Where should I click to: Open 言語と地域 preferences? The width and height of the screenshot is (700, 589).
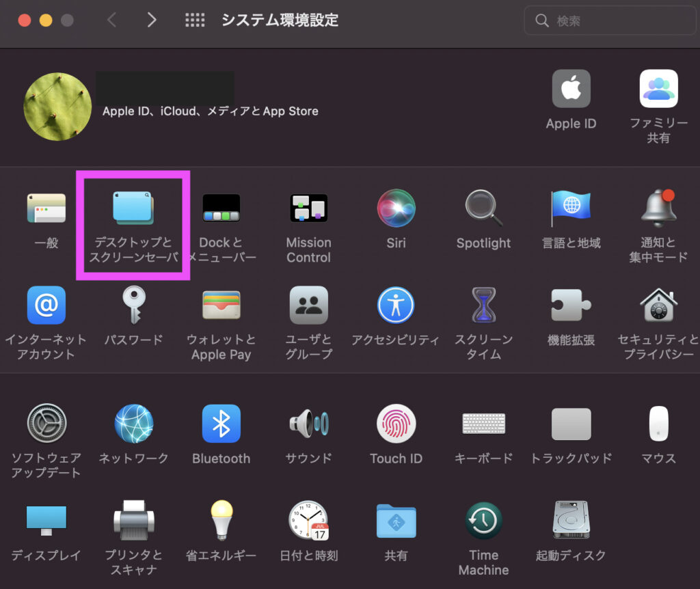pos(571,208)
